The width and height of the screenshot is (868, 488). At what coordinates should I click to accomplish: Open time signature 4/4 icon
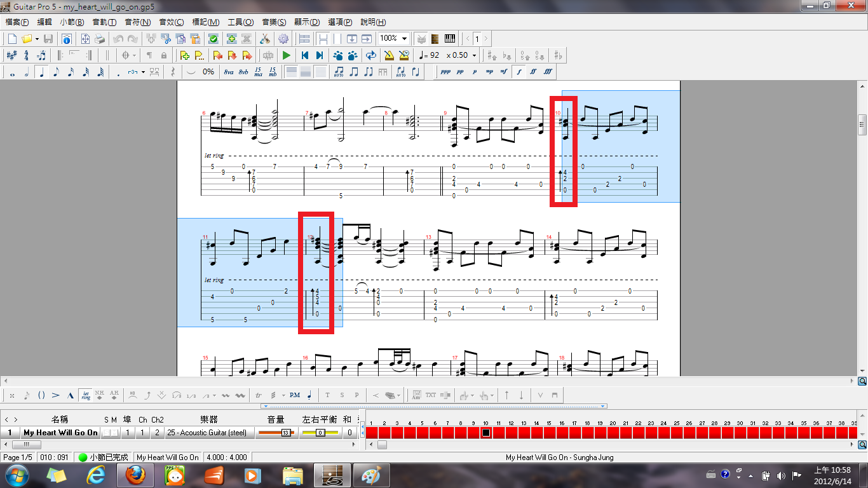pos(27,55)
